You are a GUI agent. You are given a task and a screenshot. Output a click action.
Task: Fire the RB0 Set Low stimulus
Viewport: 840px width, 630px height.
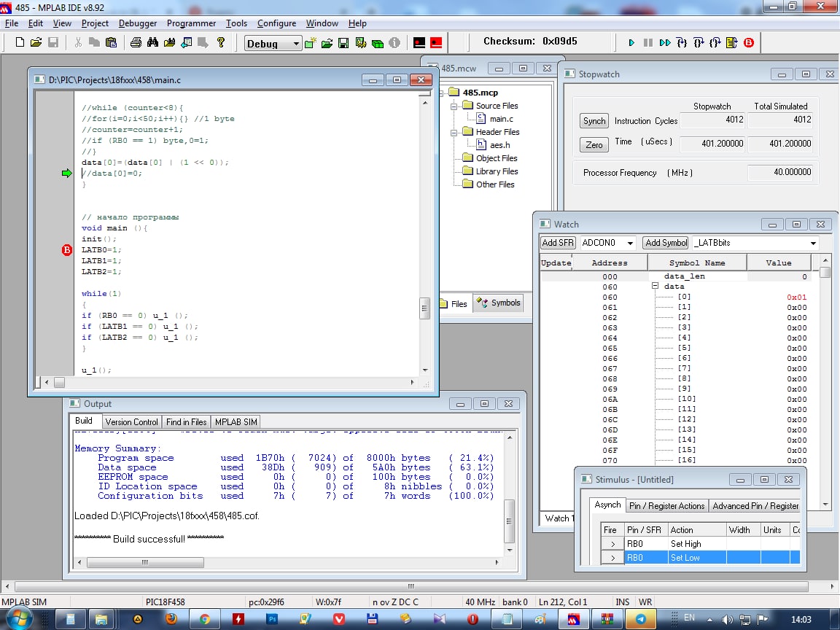coord(612,558)
